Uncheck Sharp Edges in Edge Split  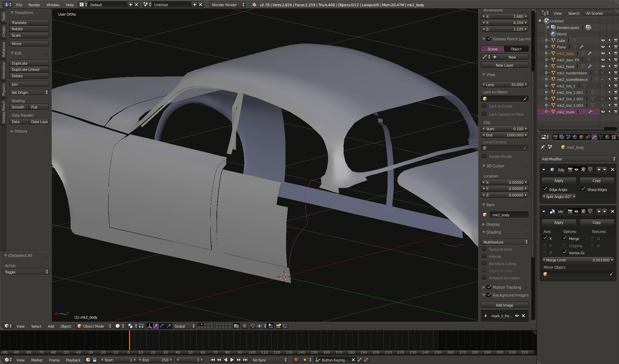[x=583, y=189]
